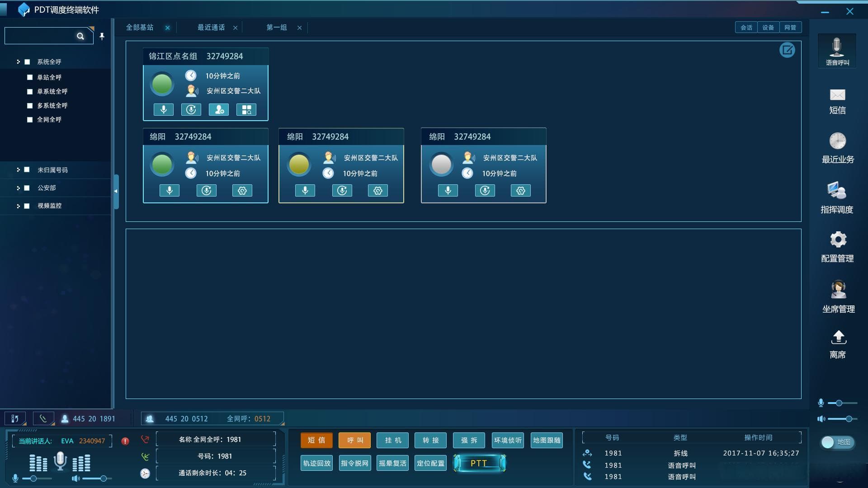This screenshot has width=868, height=488.
Task: Click edit icon at top right of group panel
Action: click(787, 50)
